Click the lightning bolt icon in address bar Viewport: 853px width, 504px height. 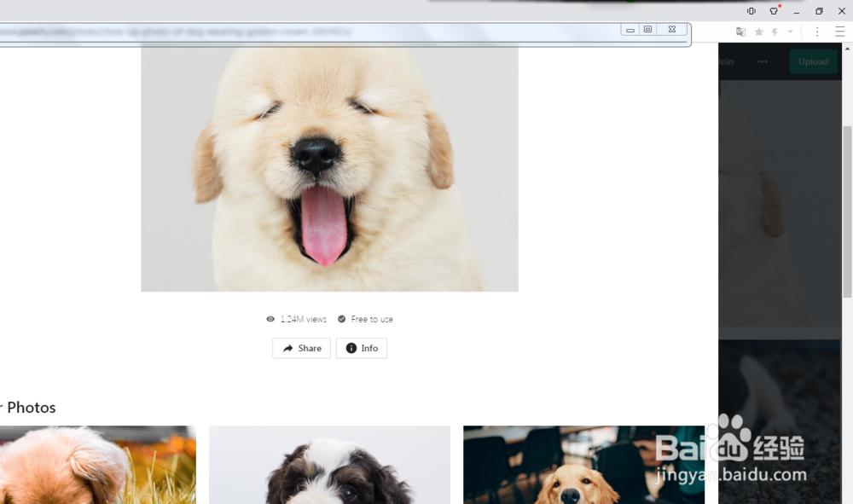[775, 32]
